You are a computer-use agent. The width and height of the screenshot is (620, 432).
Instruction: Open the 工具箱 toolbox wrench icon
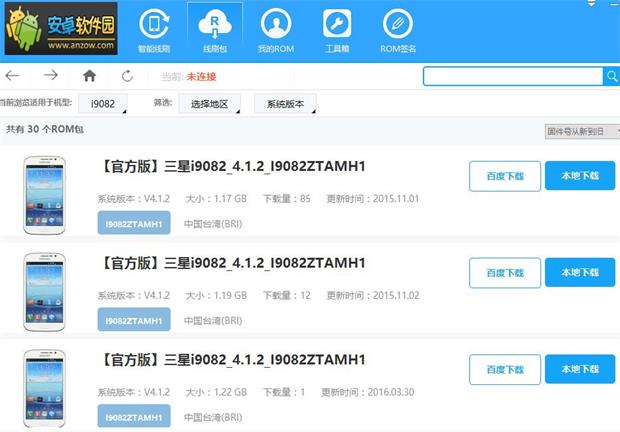click(x=336, y=27)
